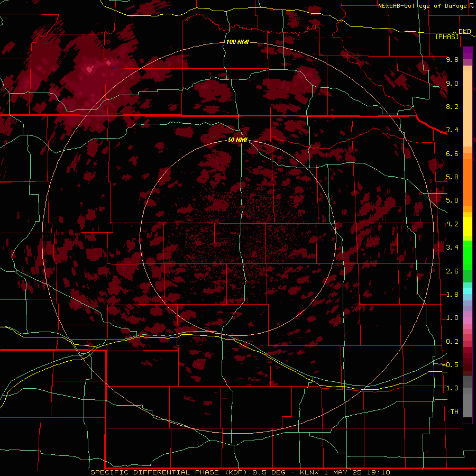Click the [PHAS] legend heading
Viewport: 476px width, 476px height.
tap(447, 36)
